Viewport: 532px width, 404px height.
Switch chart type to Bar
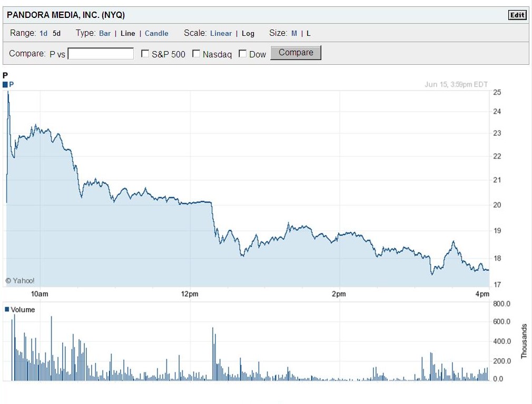coord(105,33)
